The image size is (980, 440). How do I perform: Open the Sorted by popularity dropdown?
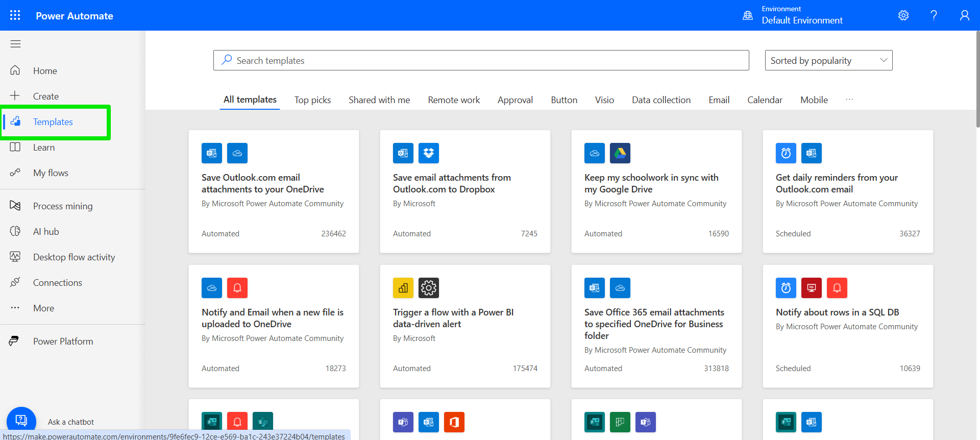pos(828,60)
